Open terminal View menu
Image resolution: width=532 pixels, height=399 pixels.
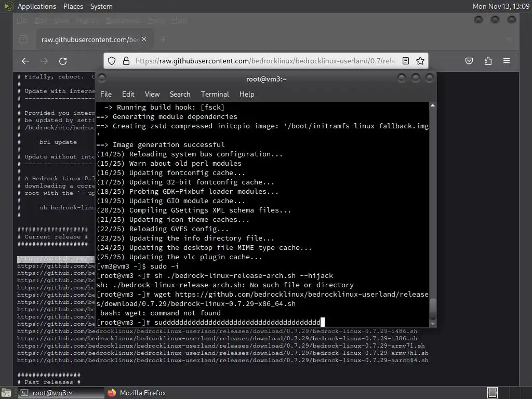point(152,95)
